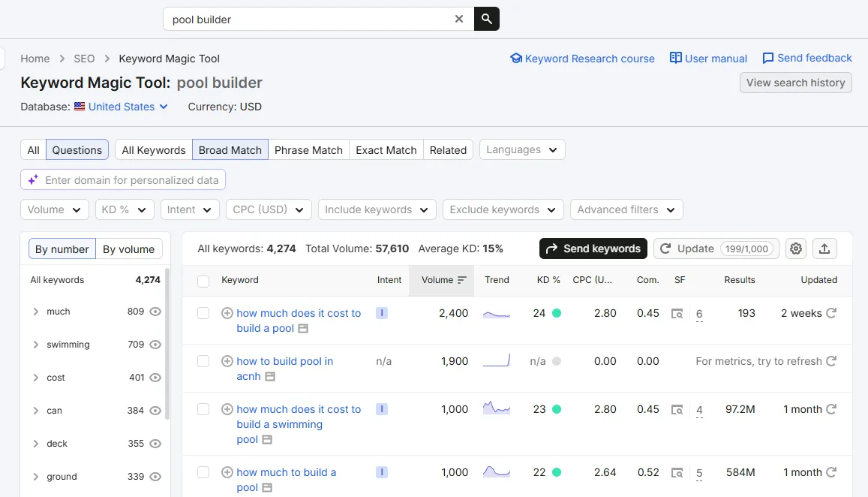The height and width of the screenshot is (497, 868).
Task: Open Advanced filters dropdown
Action: pos(626,209)
